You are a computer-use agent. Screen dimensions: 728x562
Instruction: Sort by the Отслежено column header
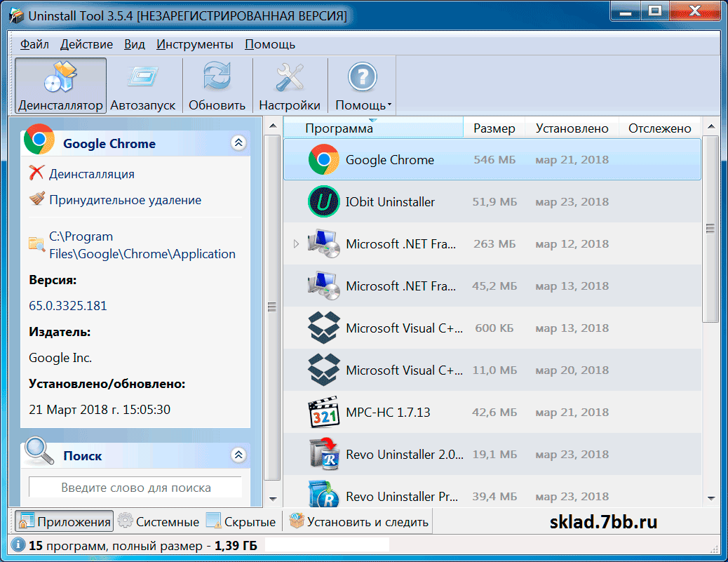point(660,128)
